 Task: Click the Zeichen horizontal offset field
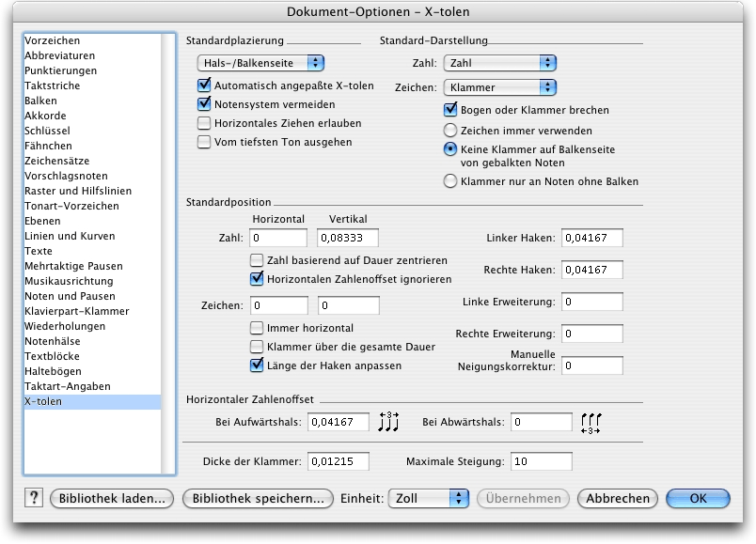(279, 305)
